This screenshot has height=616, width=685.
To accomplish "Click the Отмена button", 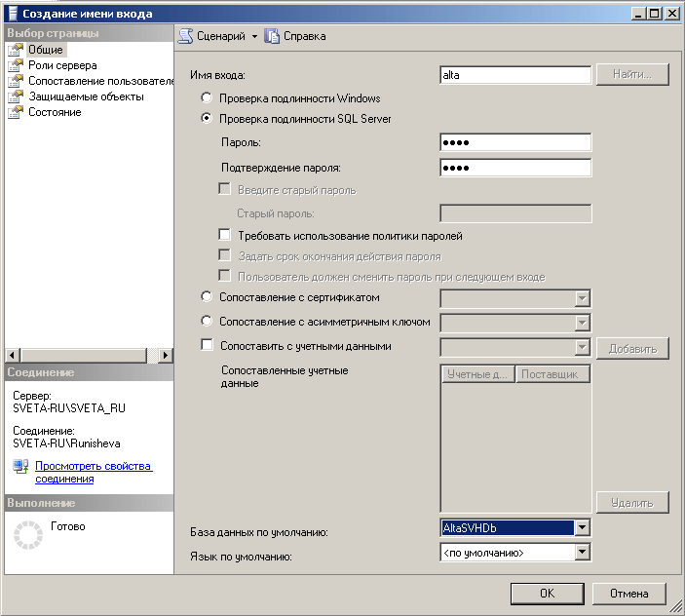I will 628,593.
